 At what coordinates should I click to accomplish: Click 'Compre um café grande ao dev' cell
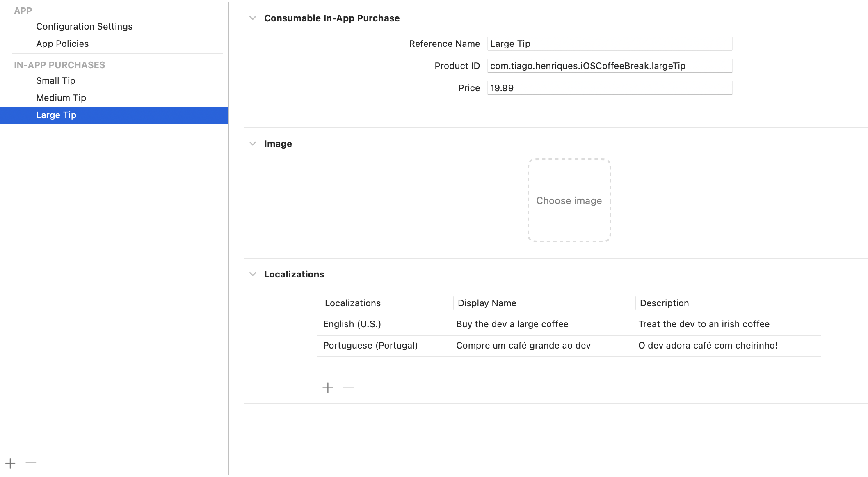pyautogui.click(x=523, y=346)
